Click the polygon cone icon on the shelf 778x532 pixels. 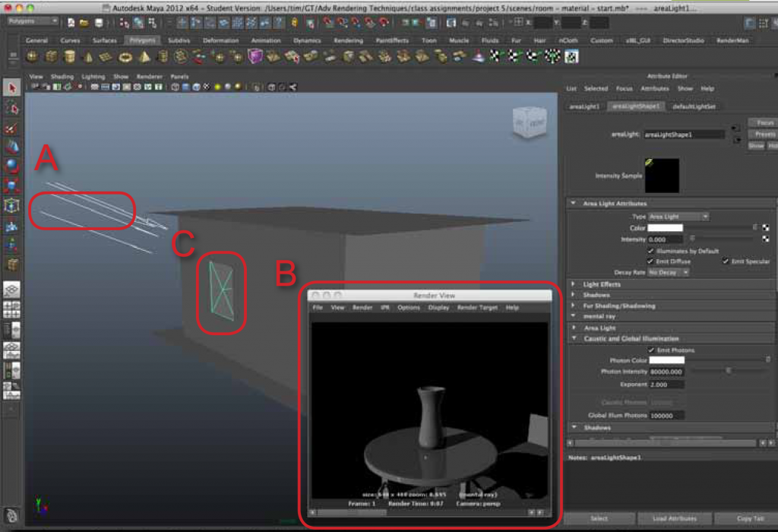(89, 56)
